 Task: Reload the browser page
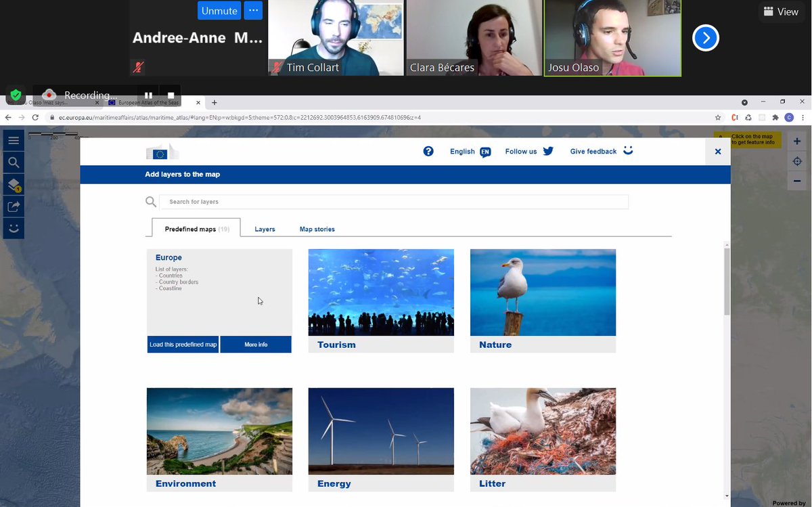click(35, 117)
